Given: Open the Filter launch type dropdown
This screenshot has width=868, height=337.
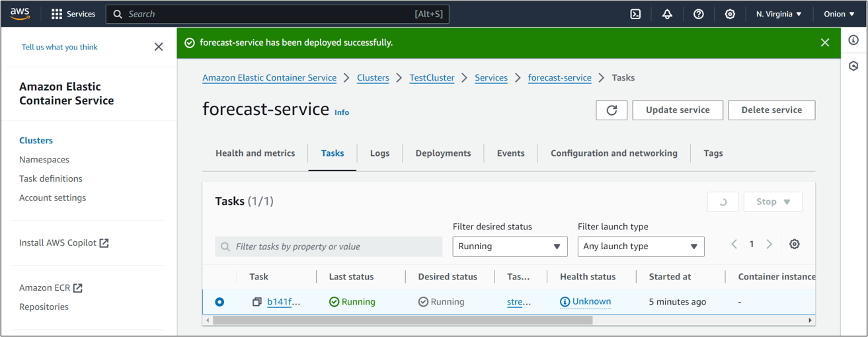Looking at the screenshot, I should (x=641, y=246).
